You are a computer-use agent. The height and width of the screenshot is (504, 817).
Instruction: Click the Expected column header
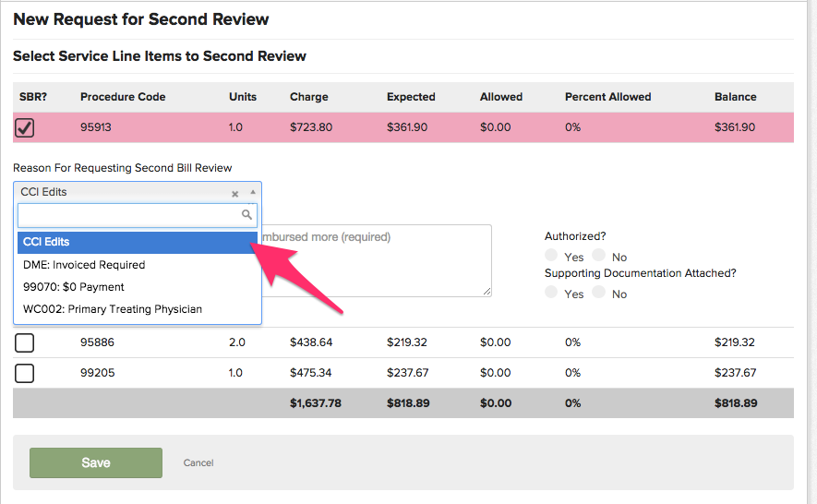pos(411,97)
